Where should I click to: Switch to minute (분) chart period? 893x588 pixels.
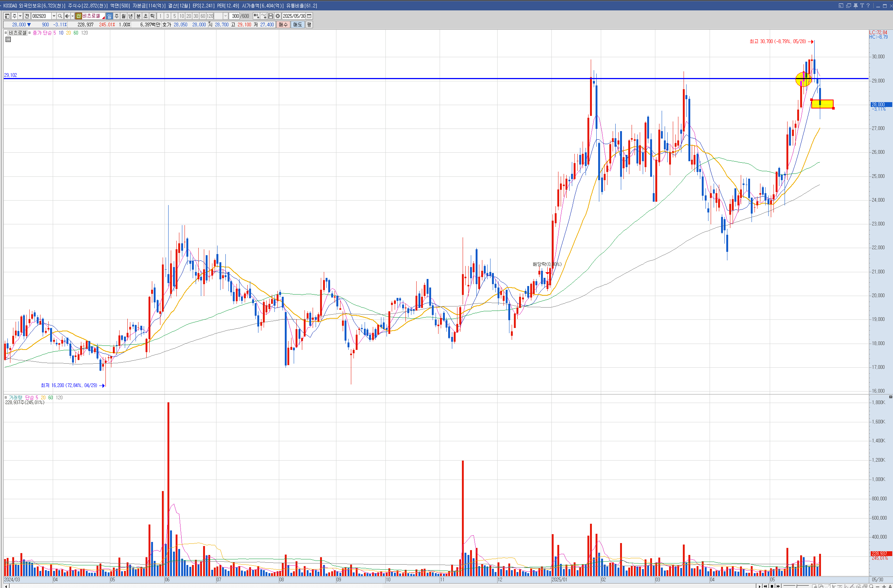coord(138,16)
